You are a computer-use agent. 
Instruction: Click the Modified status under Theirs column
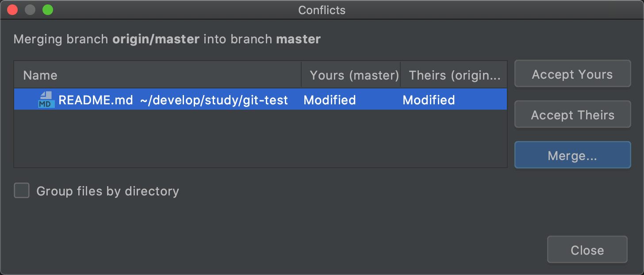[x=429, y=100]
